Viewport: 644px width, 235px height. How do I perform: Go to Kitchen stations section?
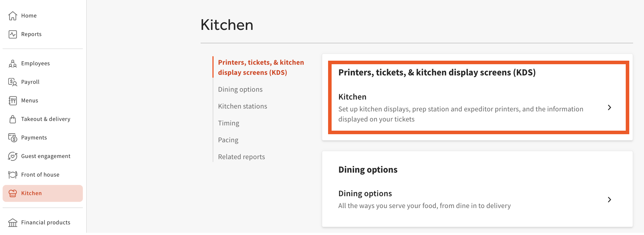coord(243,106)
